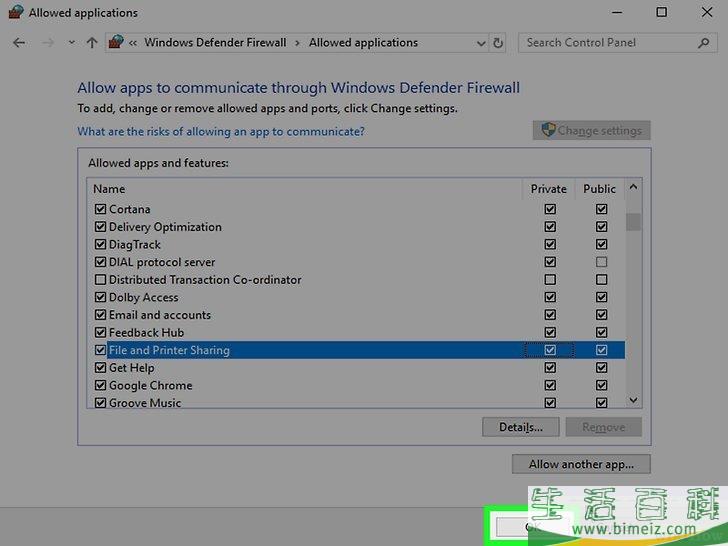Click the search magnifier icon

tap(703, 43)
